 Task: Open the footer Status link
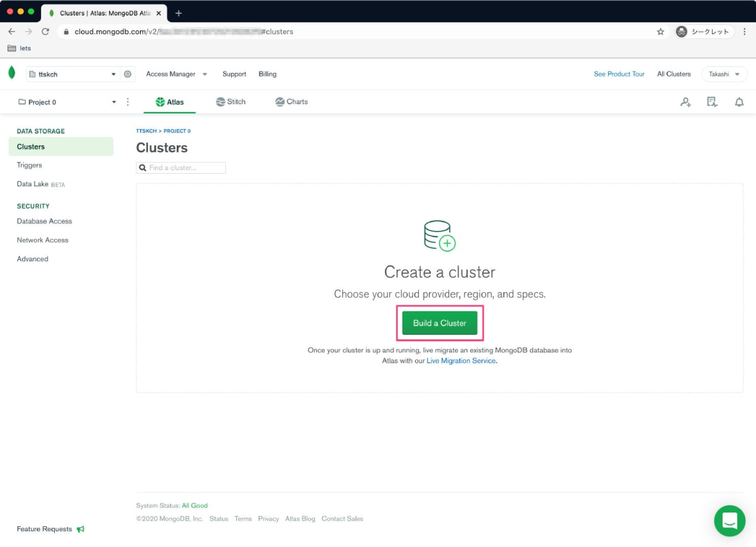point(219,519)
